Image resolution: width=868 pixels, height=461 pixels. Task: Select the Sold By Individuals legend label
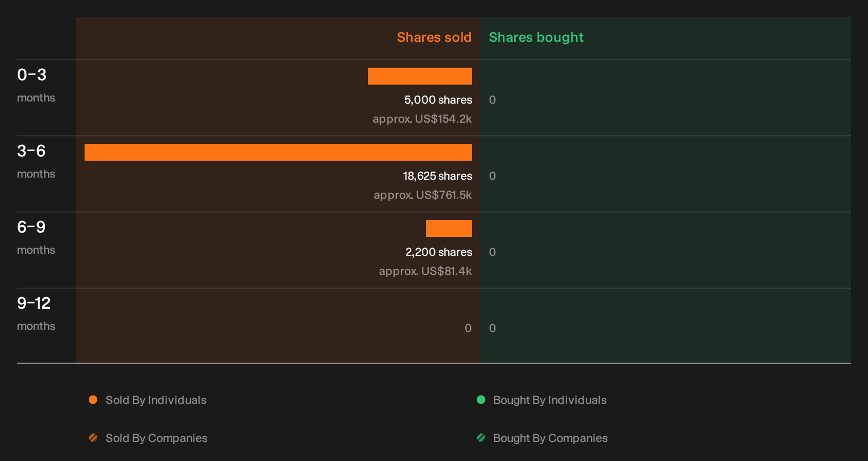[156, 400]
